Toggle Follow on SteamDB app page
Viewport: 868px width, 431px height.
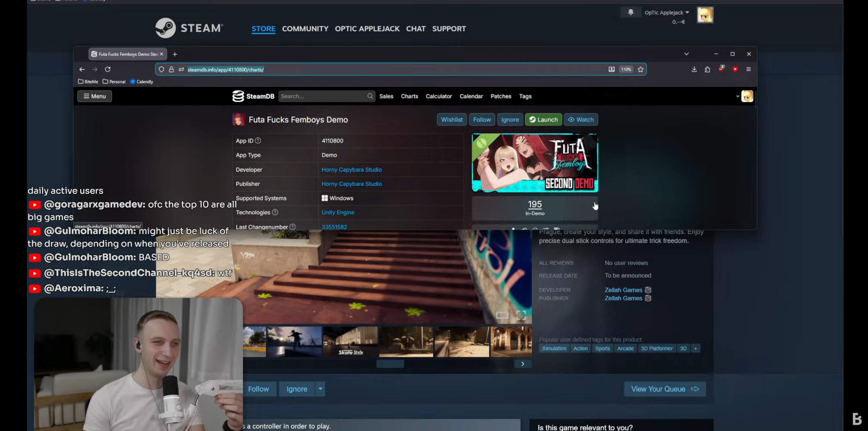pyautogui.click(x=482, y=119)
